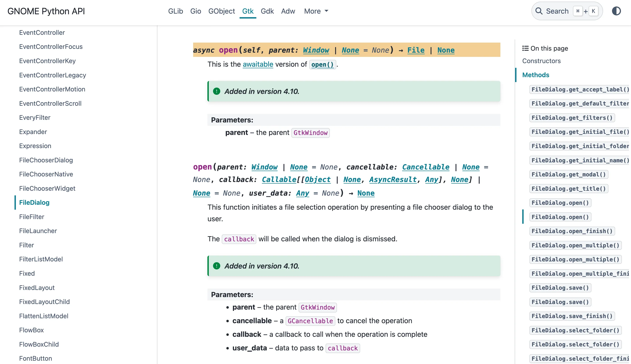Select FileFilter in the sidebar
631x364 pixels.
(31, 217)
